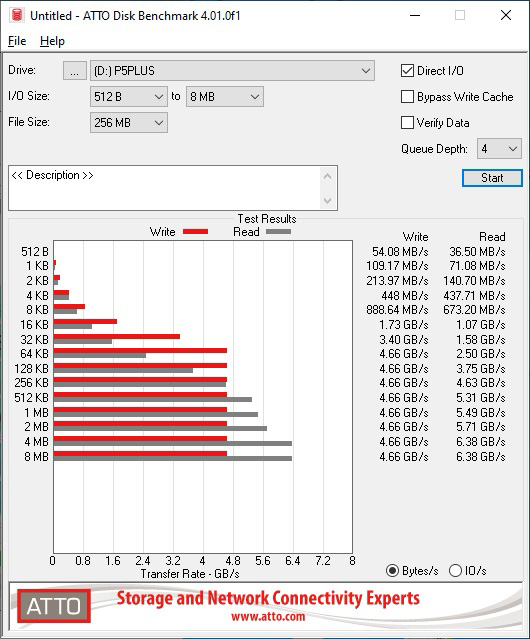The height and width of the screenshot is (639, 530).
Task: Click the 673.20 MB/s read value
Action: tap(474, 310)
